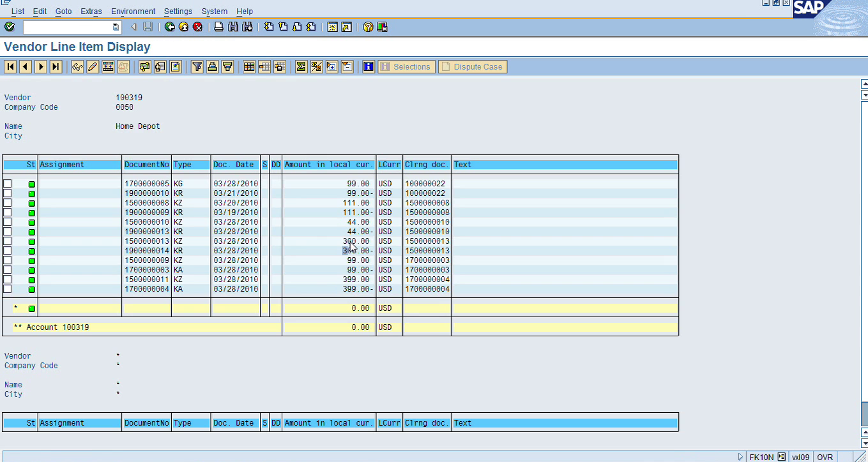Viewport: 868px width, 462px height.
Task: Tick checkbox for document 1700000003
Action: click(8, 270)
